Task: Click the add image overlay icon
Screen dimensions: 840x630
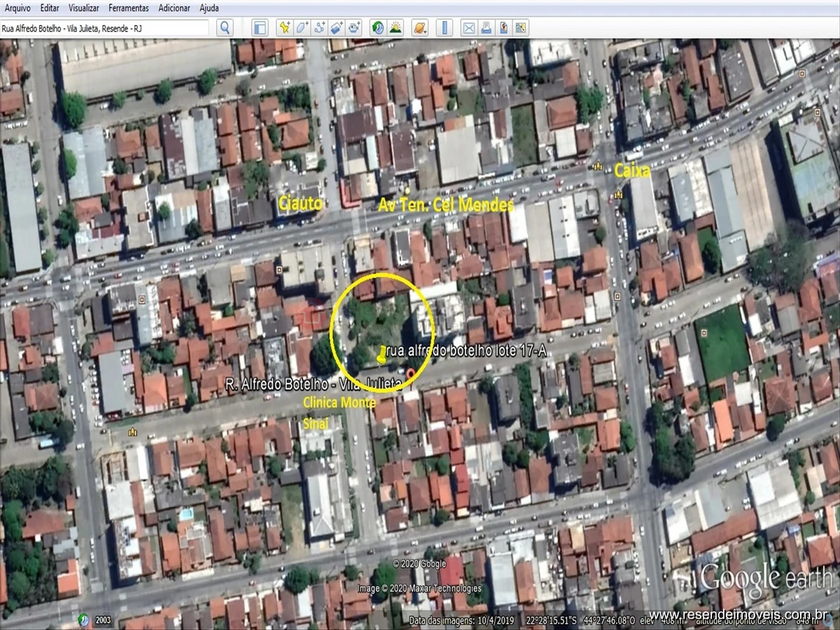Action: [x=337, y=28]
